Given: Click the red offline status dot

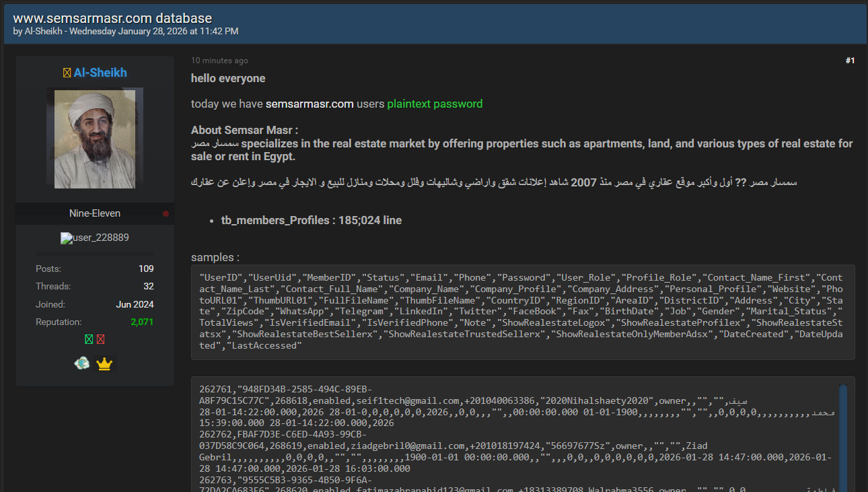Looking at the screenshot, I should 166,214.
